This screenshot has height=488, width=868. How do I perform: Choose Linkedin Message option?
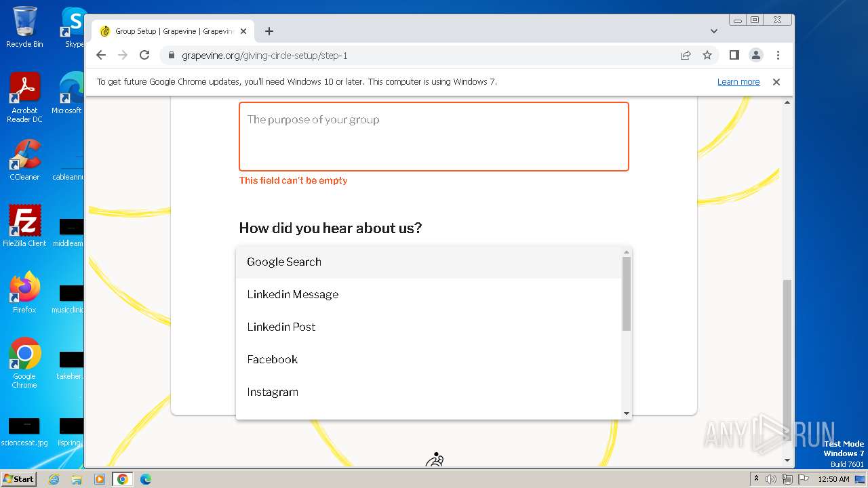[429, 294]
